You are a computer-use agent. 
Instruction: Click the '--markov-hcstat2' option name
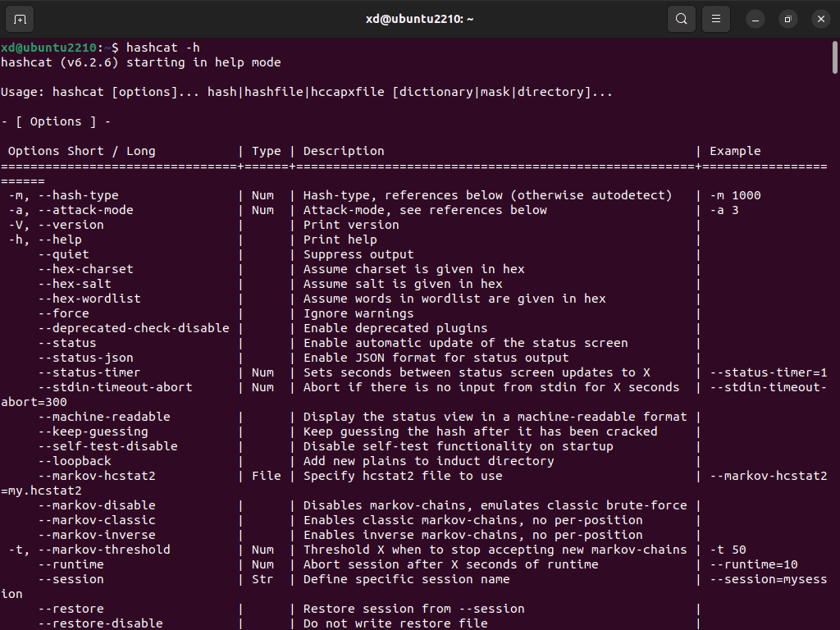click(97, 476)
